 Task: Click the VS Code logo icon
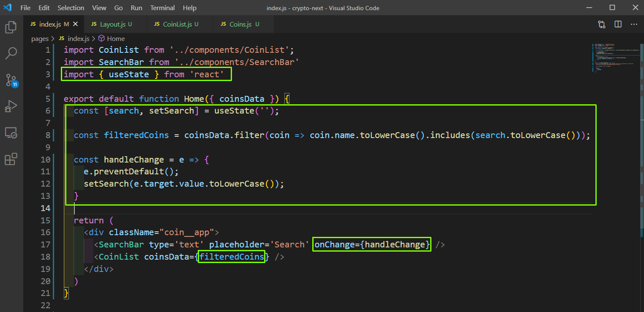tap(8, 8)
